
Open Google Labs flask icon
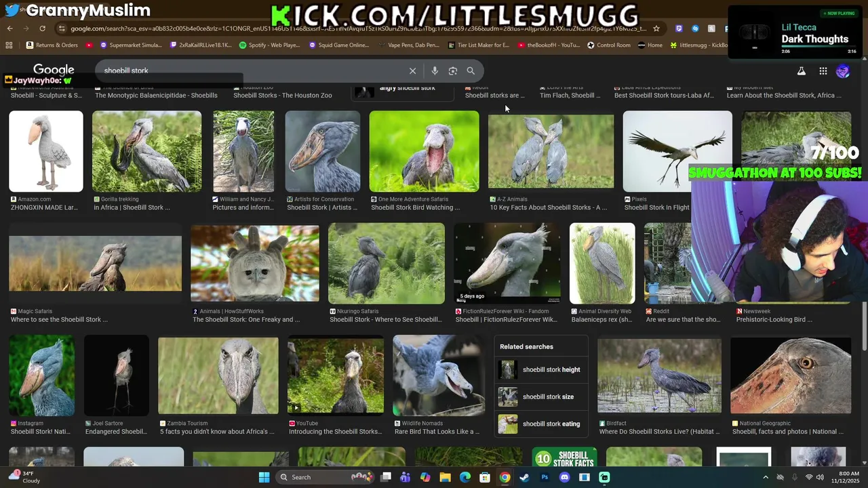(801, 70)
